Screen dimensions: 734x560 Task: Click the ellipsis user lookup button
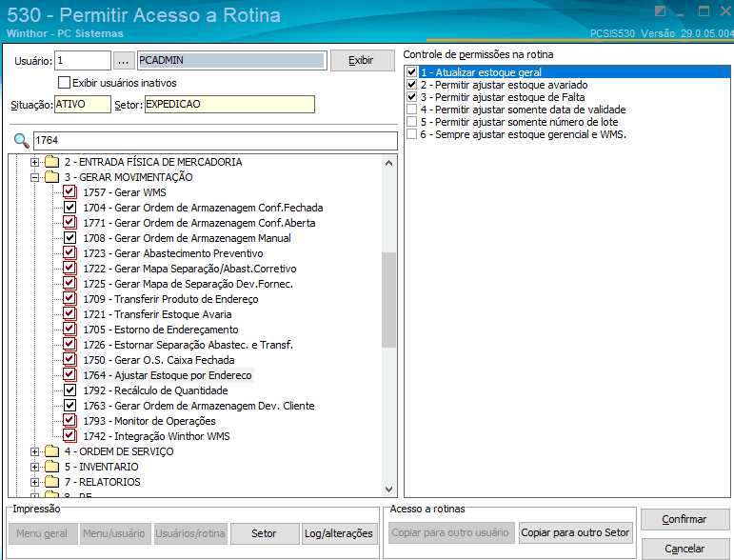point(124,61)
